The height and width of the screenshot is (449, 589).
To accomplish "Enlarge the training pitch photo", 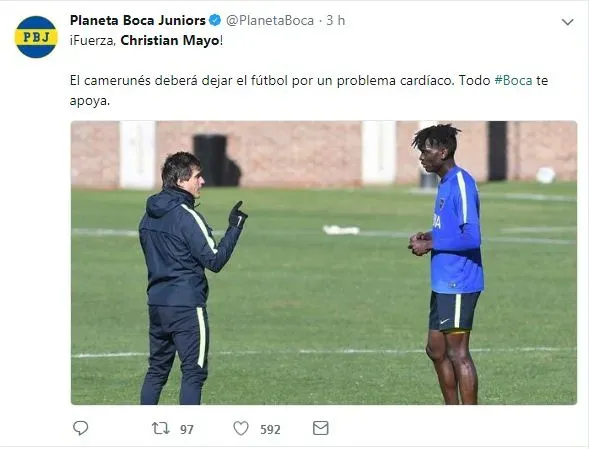I will point(324,263).
